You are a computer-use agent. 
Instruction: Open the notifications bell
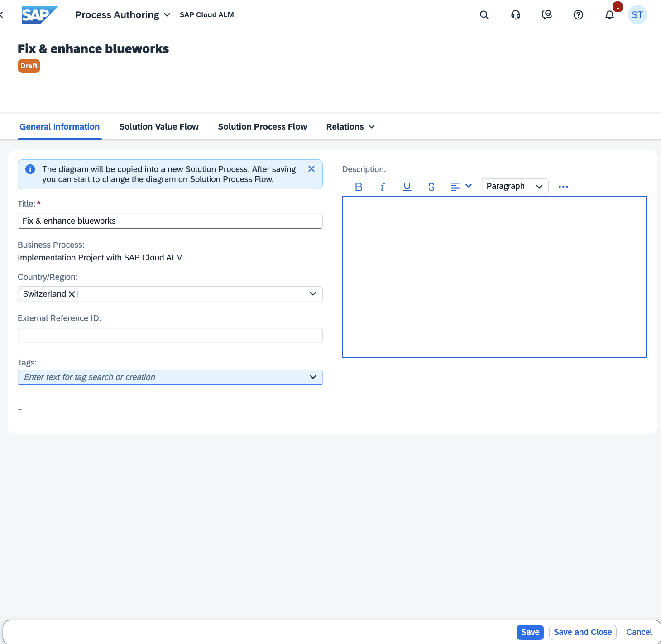click(x=610, y=15)
